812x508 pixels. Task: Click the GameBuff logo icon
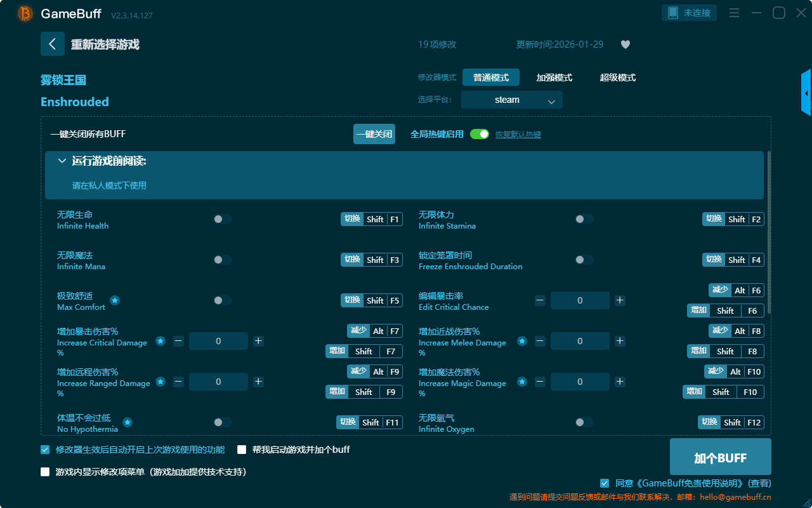coord(25,13)
